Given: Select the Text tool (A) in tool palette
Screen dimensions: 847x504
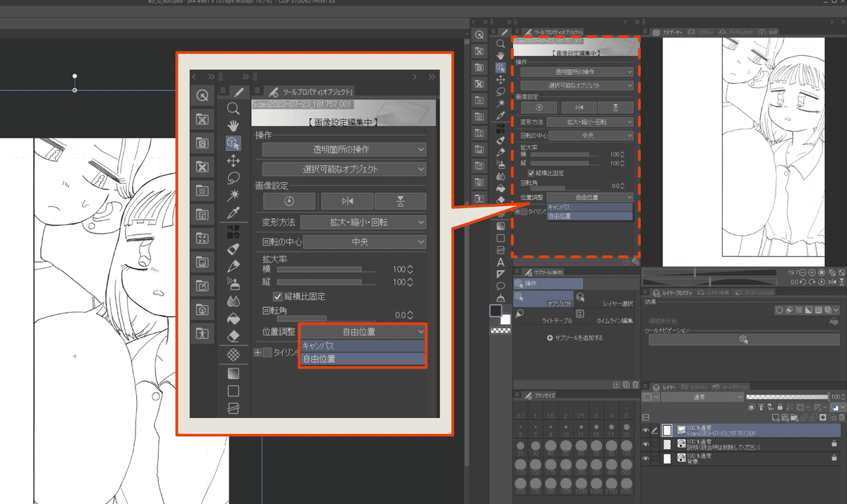Looking at the screenshot, I should click(500, 262).
